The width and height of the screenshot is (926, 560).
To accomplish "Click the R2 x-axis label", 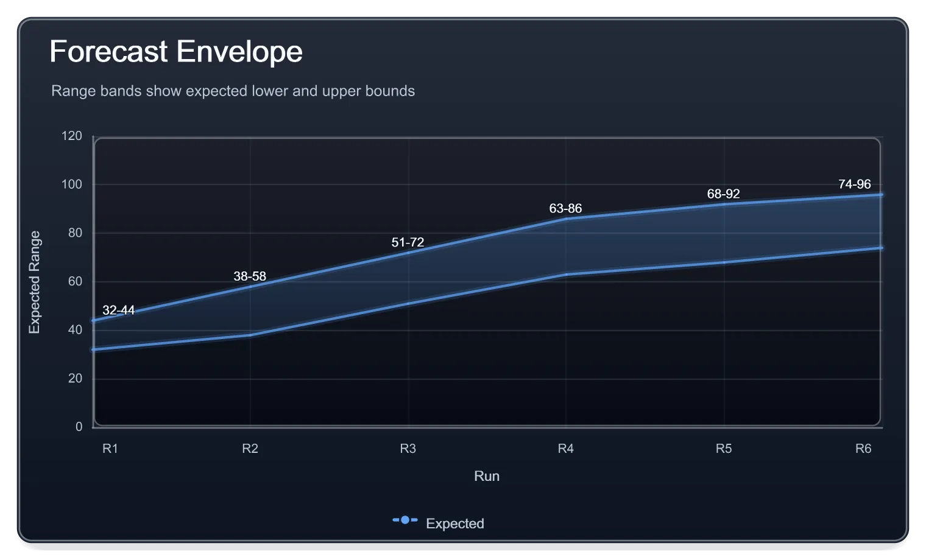I will pos(250,449).
